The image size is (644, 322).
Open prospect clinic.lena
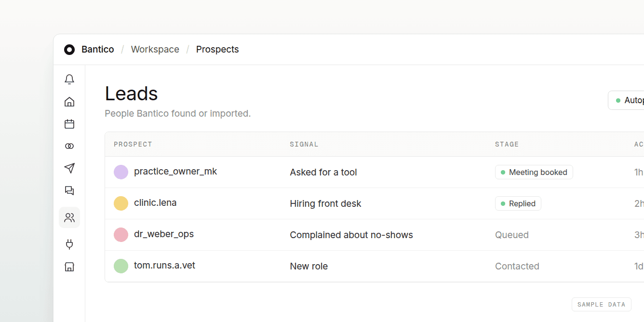tap(155, 203)
